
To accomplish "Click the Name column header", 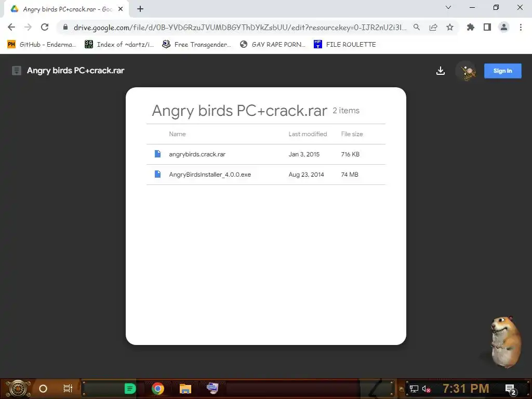I will pos(177,134).
